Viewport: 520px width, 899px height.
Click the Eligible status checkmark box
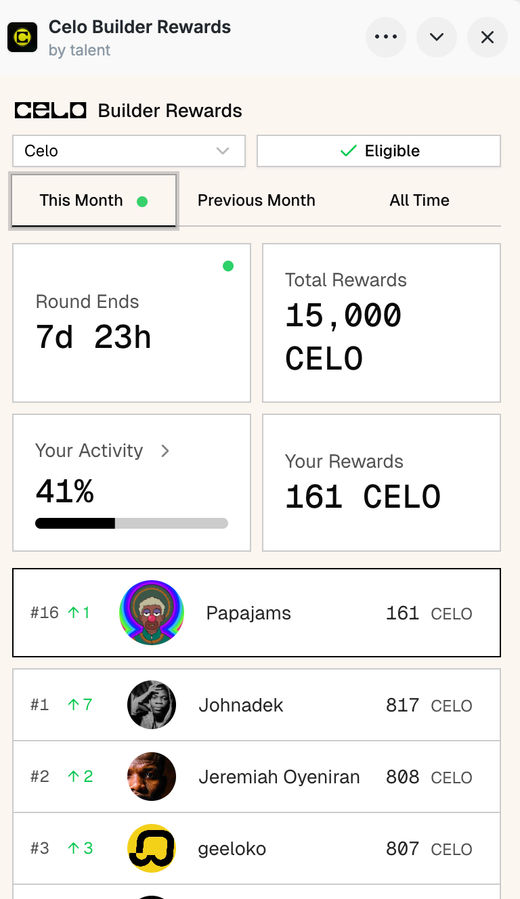tap(378, 151)
